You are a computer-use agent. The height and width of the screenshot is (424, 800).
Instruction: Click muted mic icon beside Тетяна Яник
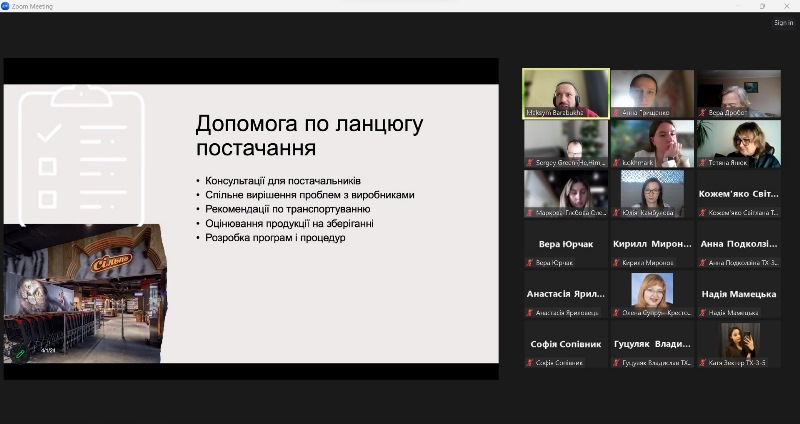(703, 163)
